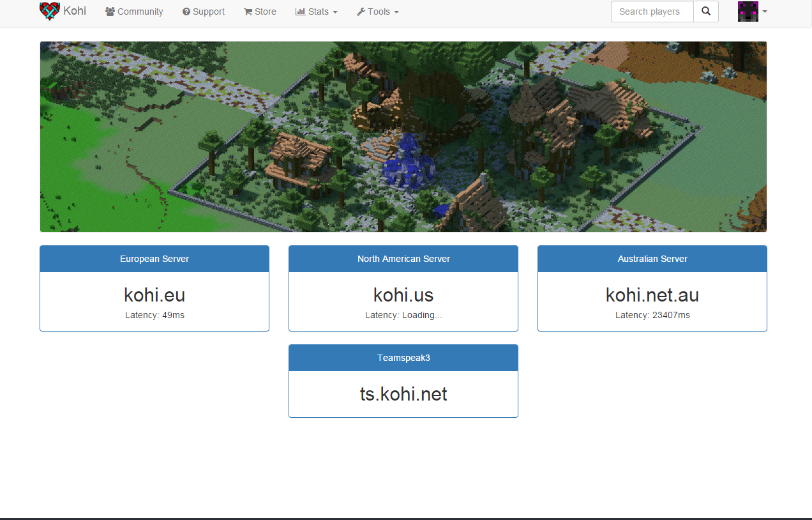The width and height of the screenshot is (812, 520).
Task: Click the Latency: 49ms text
Action: [x=154, y=315]
